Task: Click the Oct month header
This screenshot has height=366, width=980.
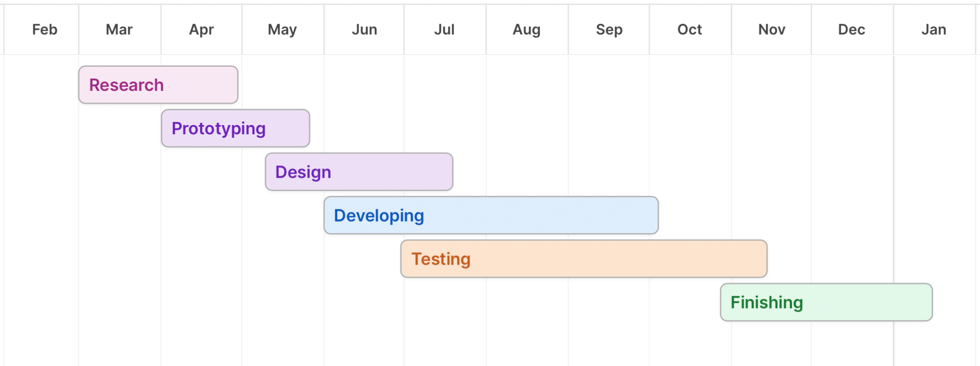Action: click(x=689, y=30)
